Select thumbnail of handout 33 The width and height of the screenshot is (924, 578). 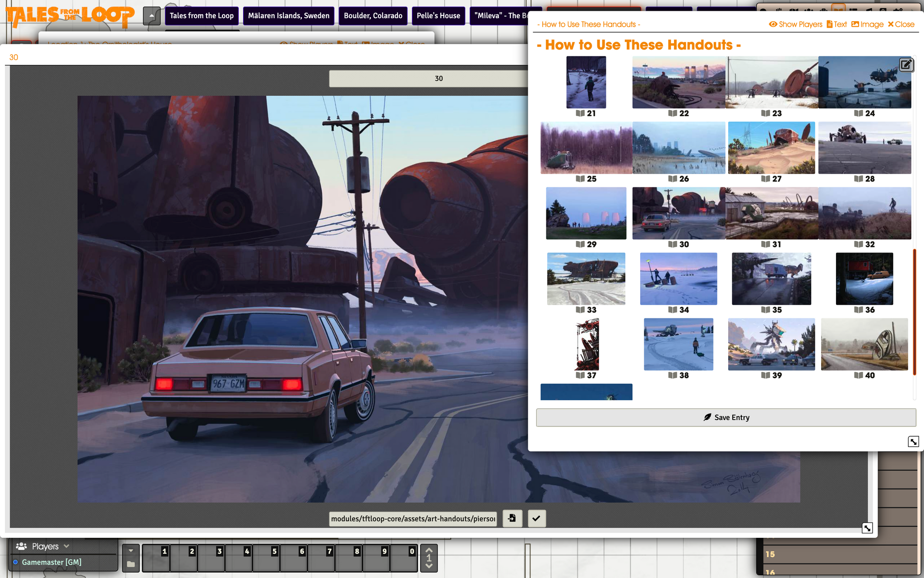coord(586,279)
